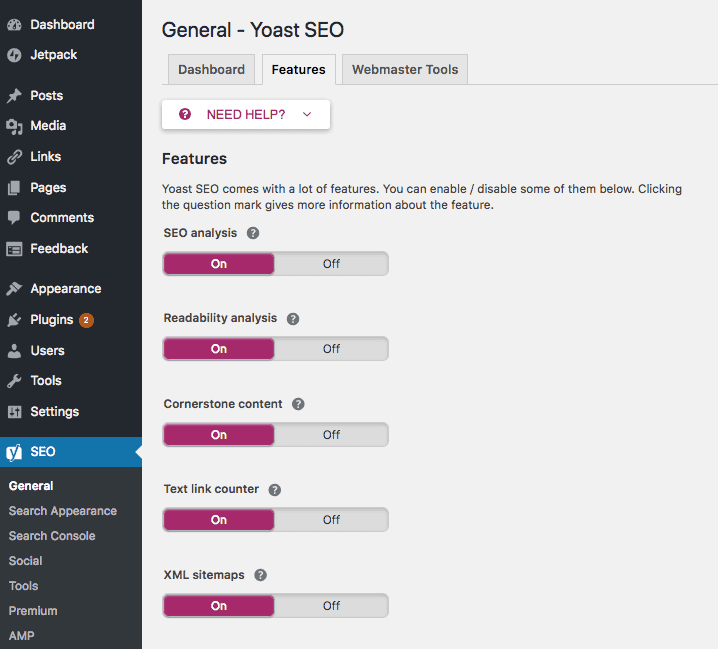
Task: Open Social submenu link
Action: click(25, 561)
